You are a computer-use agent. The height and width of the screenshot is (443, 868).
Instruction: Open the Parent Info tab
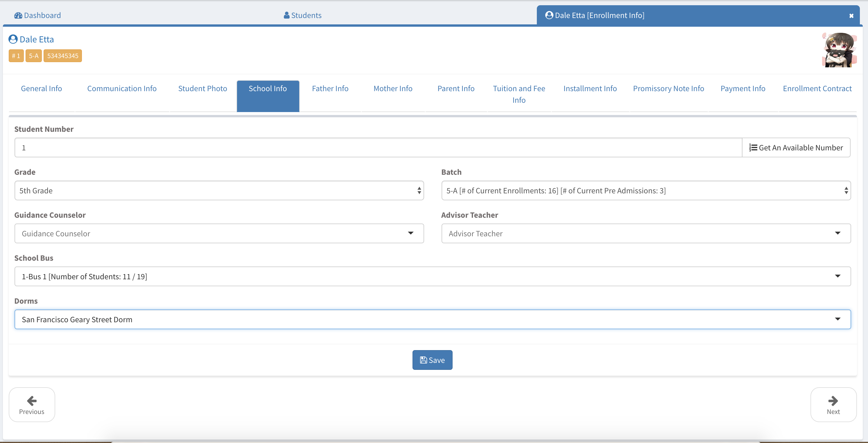click(x=456, y=96)
